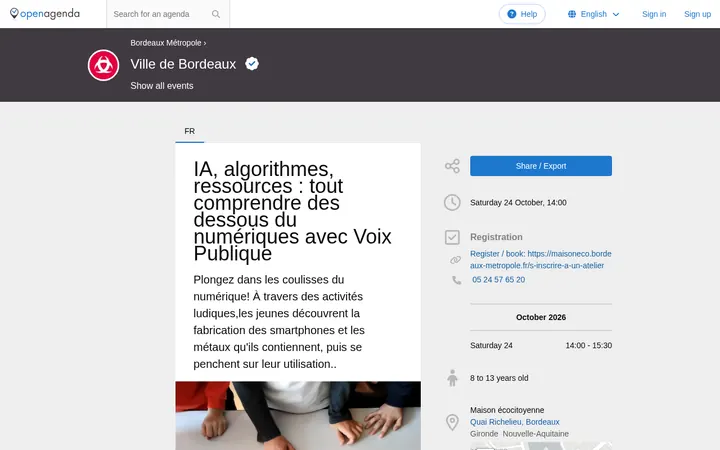Click the Sign in link
The height and width of the screenshot is (450, 720).
tap(654, 14)
